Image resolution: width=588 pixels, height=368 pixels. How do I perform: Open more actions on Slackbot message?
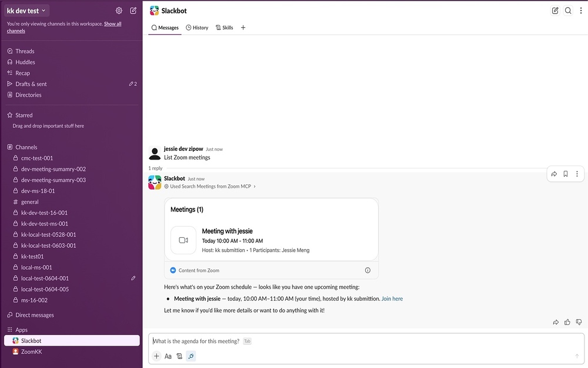tap(577, 174)
